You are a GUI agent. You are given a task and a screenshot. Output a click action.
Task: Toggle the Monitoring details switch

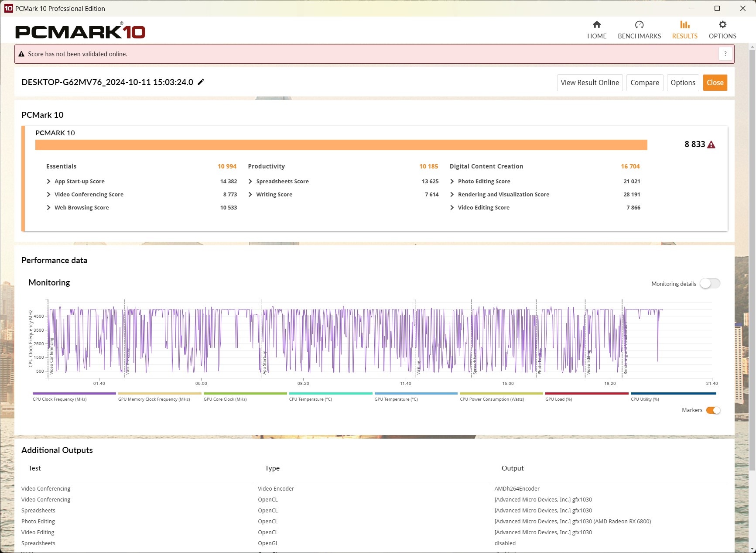click(710, 284)
